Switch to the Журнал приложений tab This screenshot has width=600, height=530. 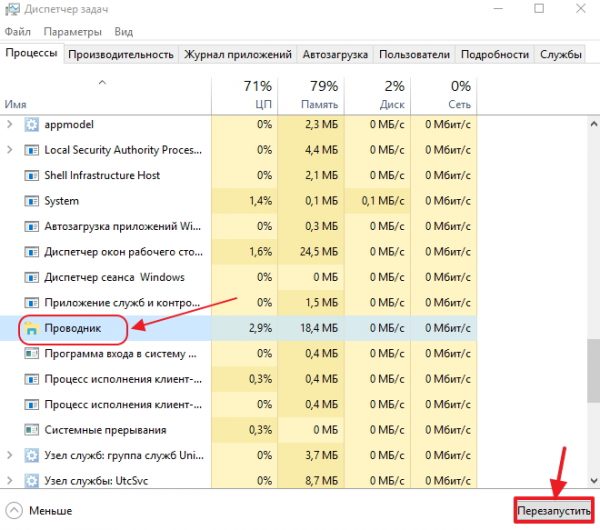(238, 54)
